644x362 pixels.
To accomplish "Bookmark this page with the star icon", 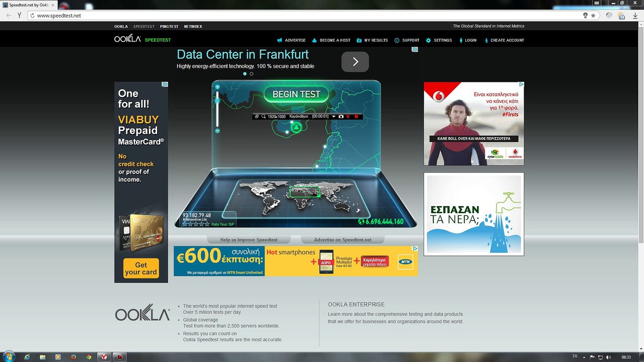I will pos(593,16).
